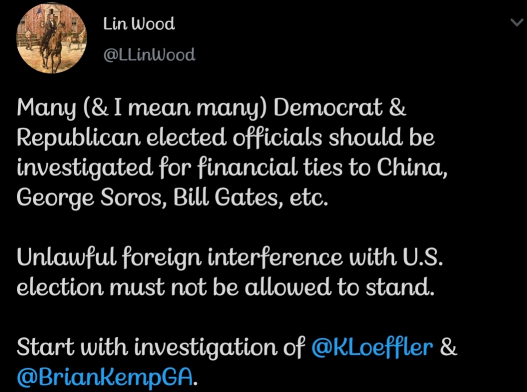Select the horse rider avatar image

[51, 38]
